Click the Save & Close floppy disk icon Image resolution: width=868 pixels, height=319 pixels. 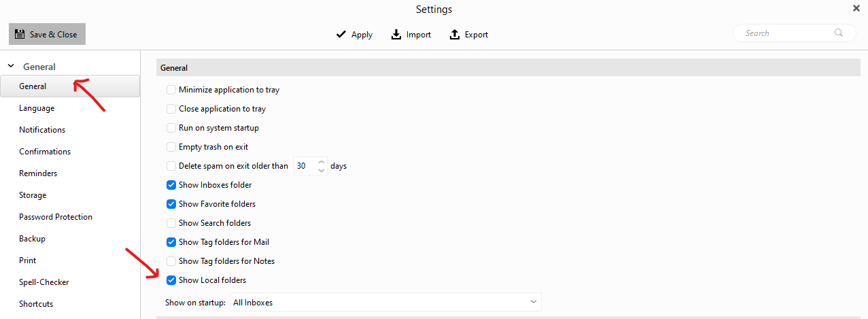[x=20, y=34]
